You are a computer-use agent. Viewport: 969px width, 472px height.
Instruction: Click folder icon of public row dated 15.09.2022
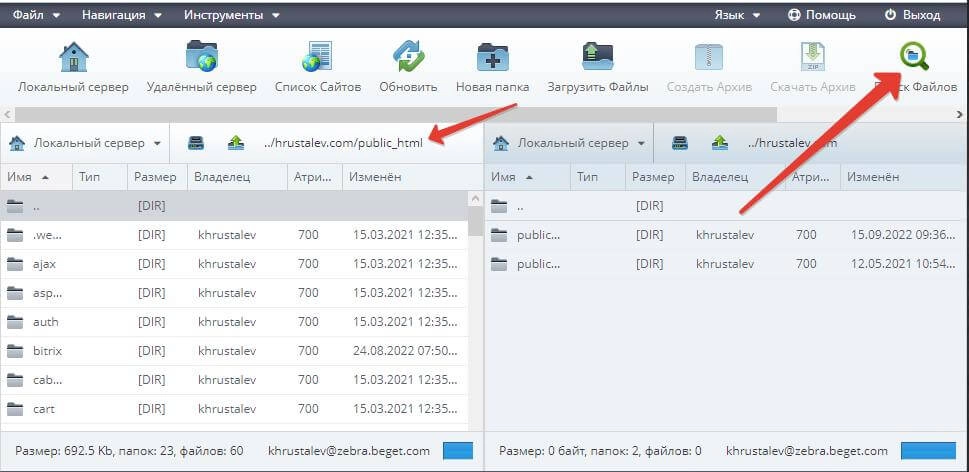[x=499, y=235]
